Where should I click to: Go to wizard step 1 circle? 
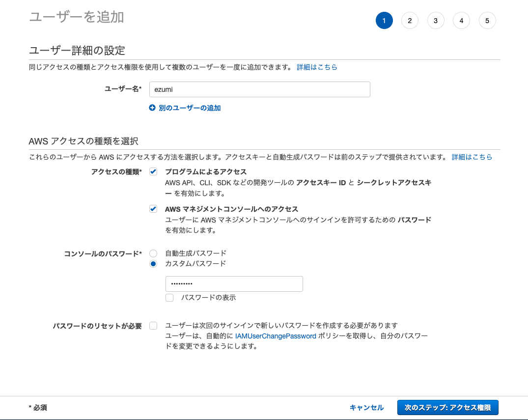pyautogui.click(x=384, y=21)
